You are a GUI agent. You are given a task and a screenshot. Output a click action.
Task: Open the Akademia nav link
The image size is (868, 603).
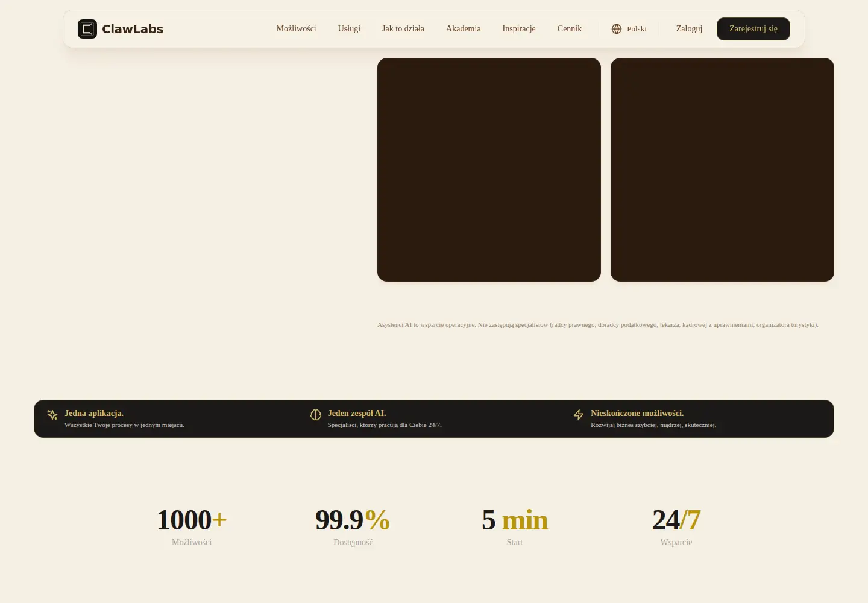pyautogui.click(x=464, y=29)
